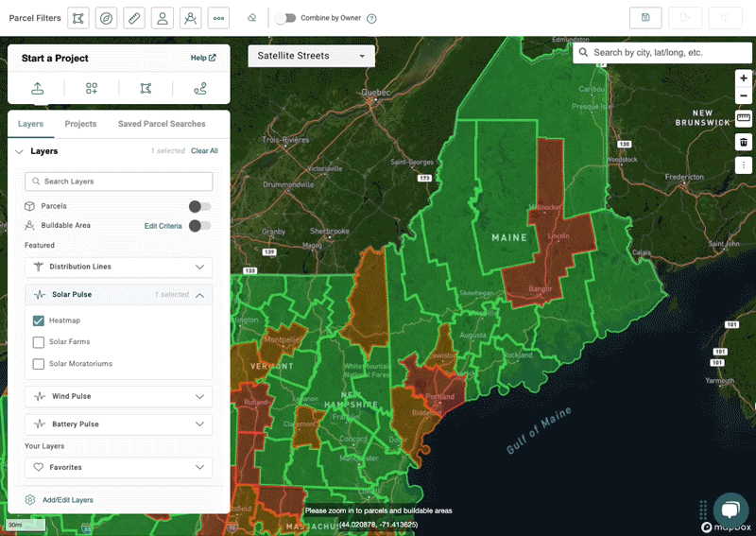Open the Saved Parcel Searches tab

(x=162, y=124)
